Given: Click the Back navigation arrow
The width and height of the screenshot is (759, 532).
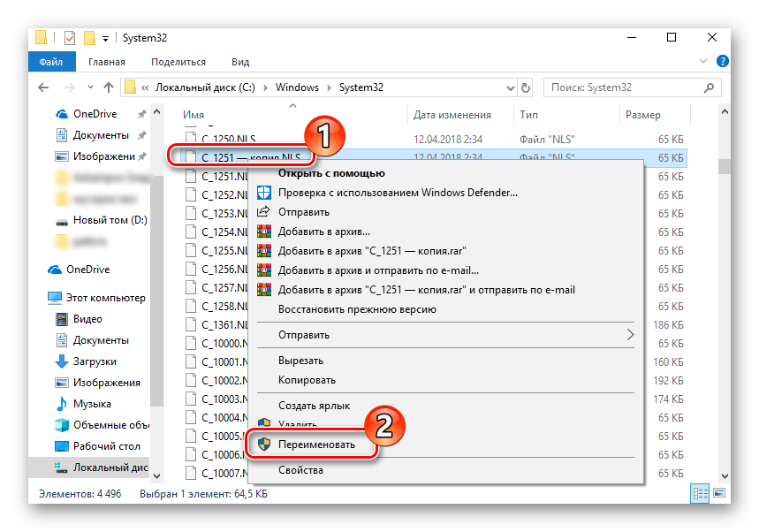Looking at the screenshot, I should [x=44, y=87].
